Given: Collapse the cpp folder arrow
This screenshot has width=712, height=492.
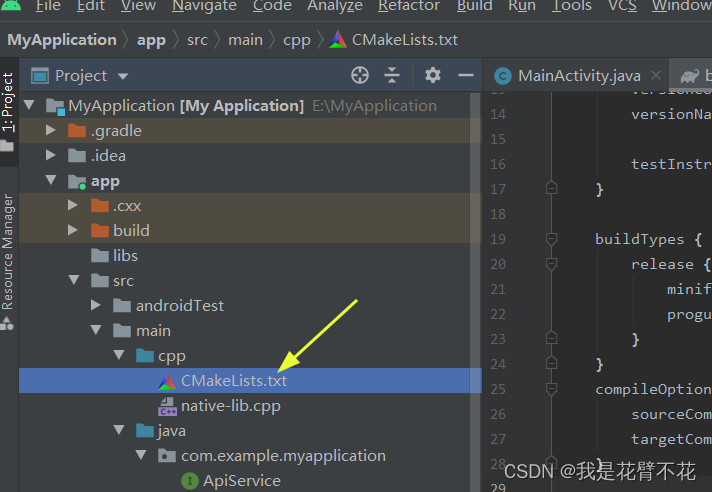Looking at the screenshot, I should pyautogui.click(x=119, y=355).
